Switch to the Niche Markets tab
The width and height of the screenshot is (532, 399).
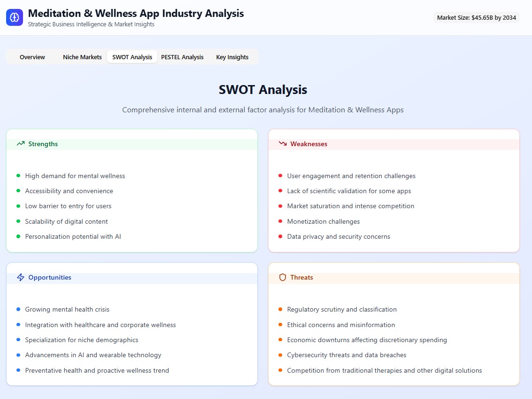coord(82,57)
